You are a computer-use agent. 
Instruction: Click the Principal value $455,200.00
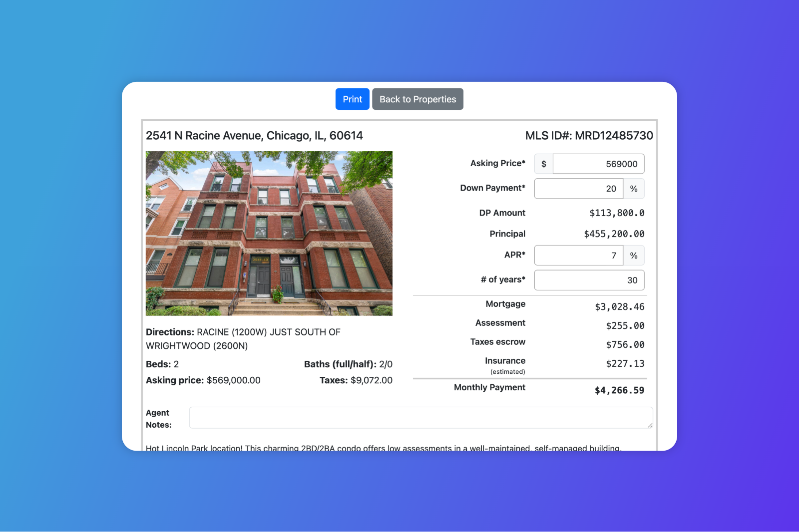(614, 234)
